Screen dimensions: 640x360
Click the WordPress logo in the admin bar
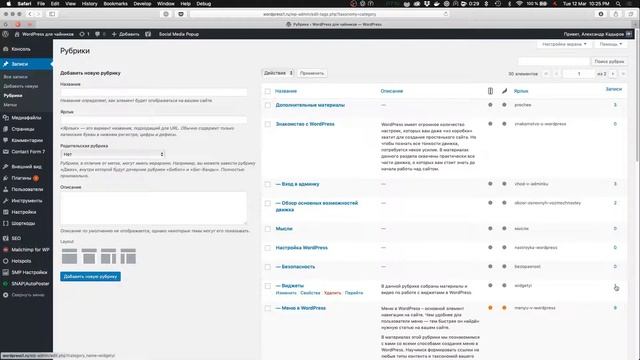click(5, 34)
